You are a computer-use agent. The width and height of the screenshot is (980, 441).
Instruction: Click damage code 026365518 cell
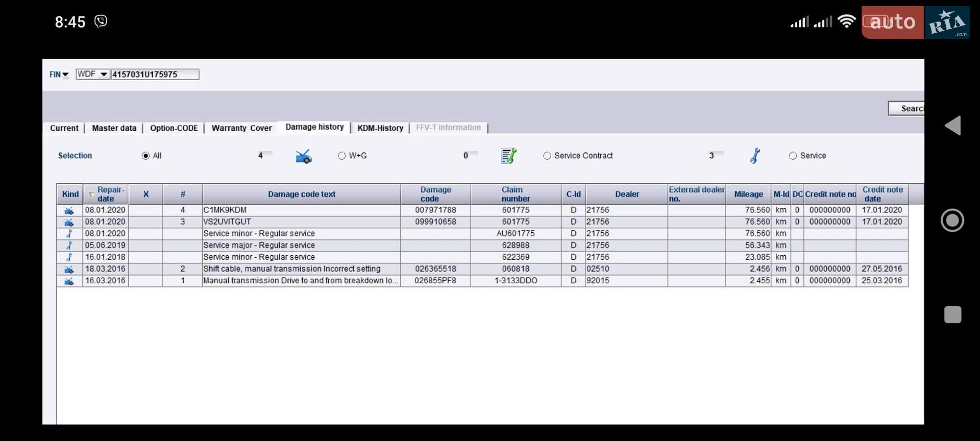435,269
